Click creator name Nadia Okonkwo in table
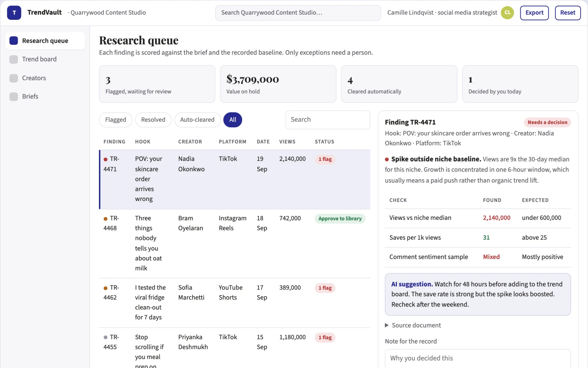 coord(191,164)
